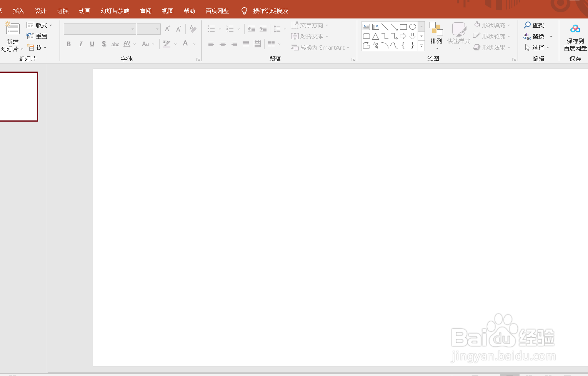Image resolution: width=588 pixels, height=376 pixels.
Task: Open the AV character spacing menu
Action: coord(130,44)
